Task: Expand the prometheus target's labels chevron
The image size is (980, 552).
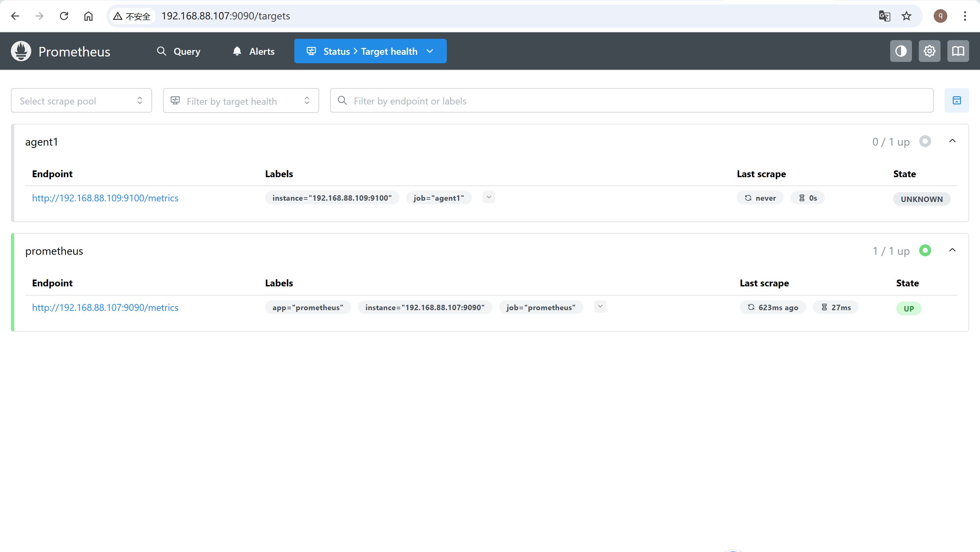Action: [600, 306]
